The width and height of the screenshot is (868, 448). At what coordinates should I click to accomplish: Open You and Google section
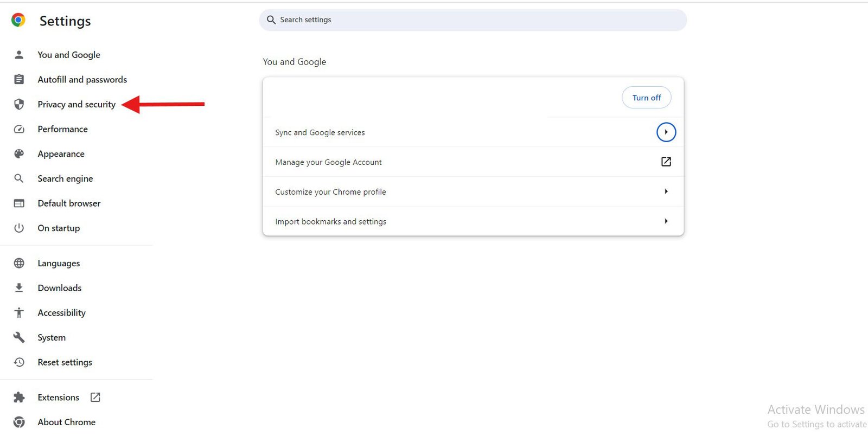pos(69,55)
